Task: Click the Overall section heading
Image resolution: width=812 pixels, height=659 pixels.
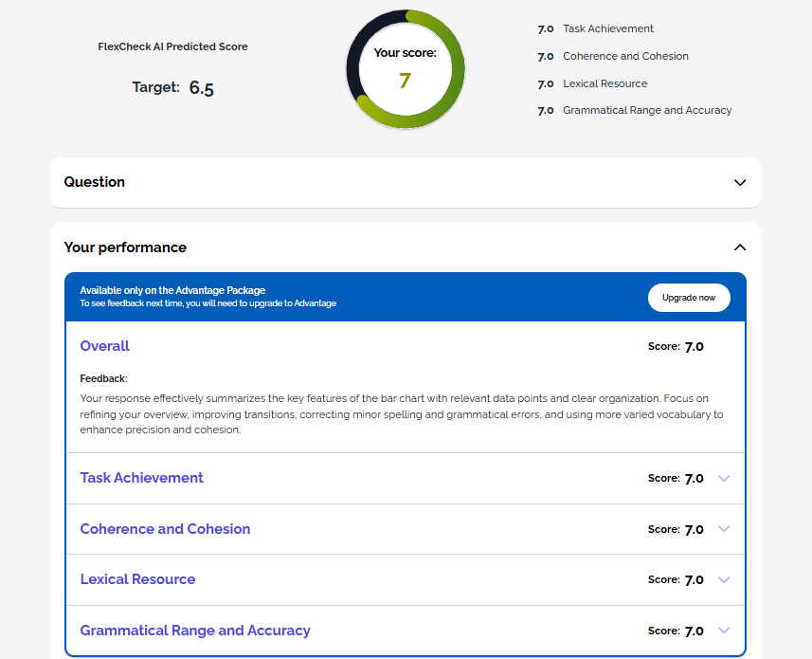Action: pos(104,346)
